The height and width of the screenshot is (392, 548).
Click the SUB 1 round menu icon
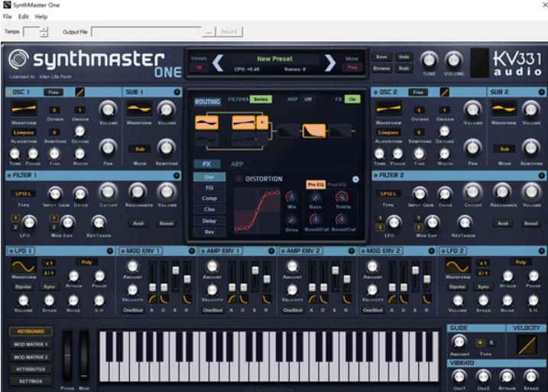[x=177, y=92]
